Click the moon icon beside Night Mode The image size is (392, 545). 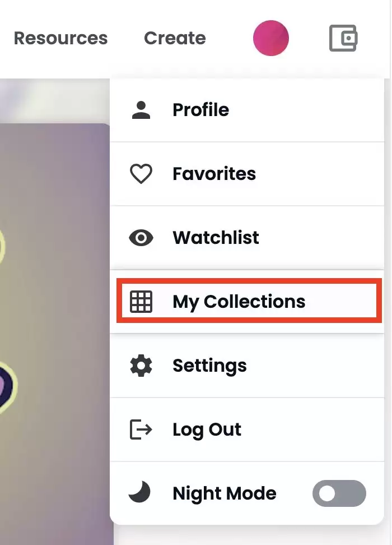pos(140,493)
